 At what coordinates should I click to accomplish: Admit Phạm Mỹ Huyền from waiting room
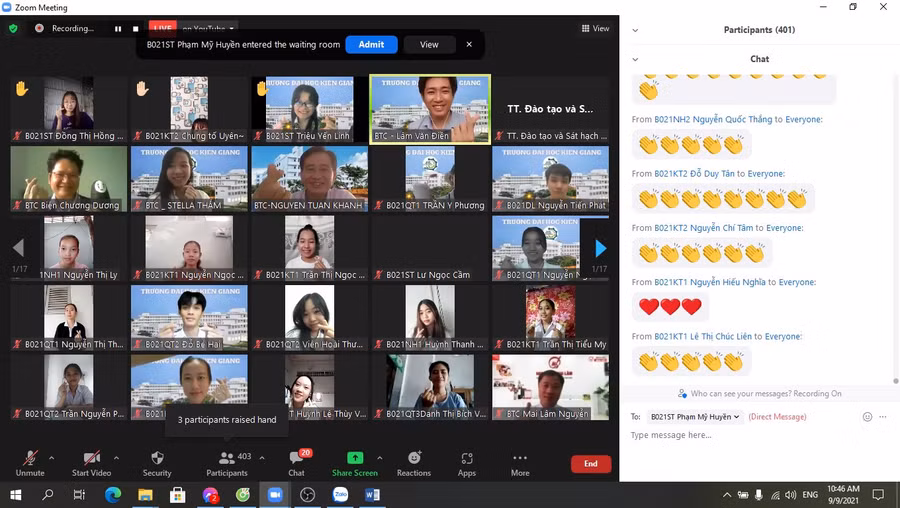tap(371, 44)
